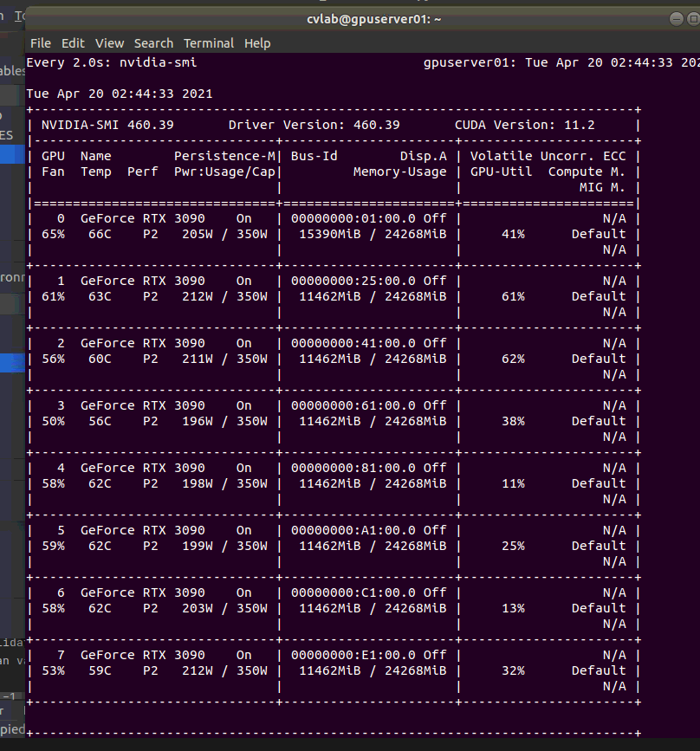700x751 pixels.
Task: Click 'CUDA Version: 11.2' text
Action: (x=525, y=125)
